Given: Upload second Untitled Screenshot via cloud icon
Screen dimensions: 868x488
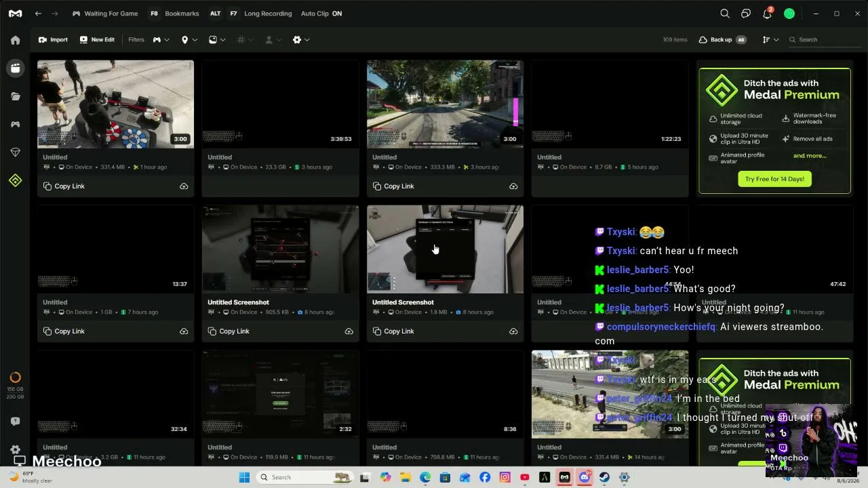Looking at the screenshot, I should (x=513, y=331).
